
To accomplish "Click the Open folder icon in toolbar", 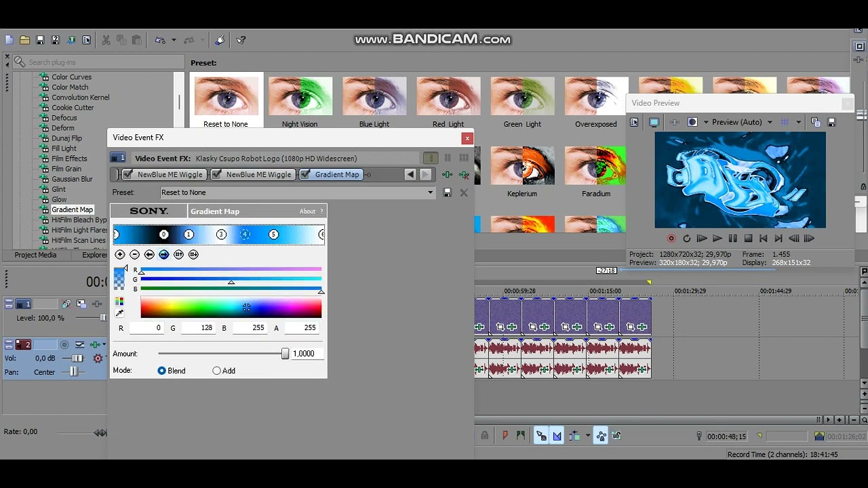I will tap(24, 40).
